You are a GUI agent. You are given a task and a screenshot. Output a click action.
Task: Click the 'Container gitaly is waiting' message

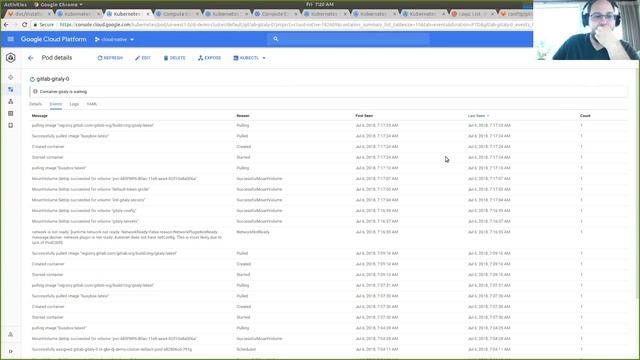(x=63, y=92)
